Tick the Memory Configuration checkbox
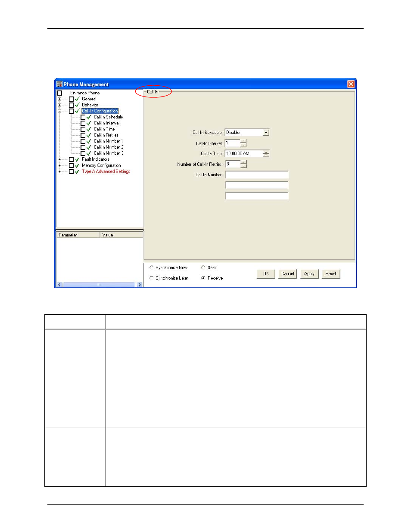Image resolution: width=411 pixels, height=532 pixels. click(72, 165)
